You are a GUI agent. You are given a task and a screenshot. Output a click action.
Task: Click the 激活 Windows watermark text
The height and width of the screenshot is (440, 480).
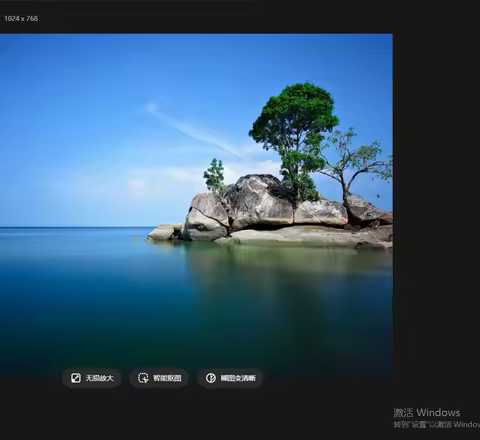(x=427, y=413)
